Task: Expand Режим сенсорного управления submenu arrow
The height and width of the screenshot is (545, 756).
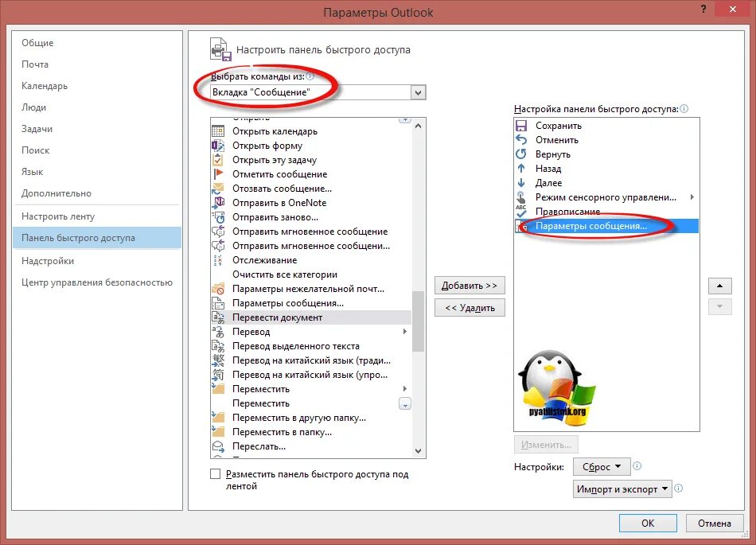Action: [x=692, y=197]
